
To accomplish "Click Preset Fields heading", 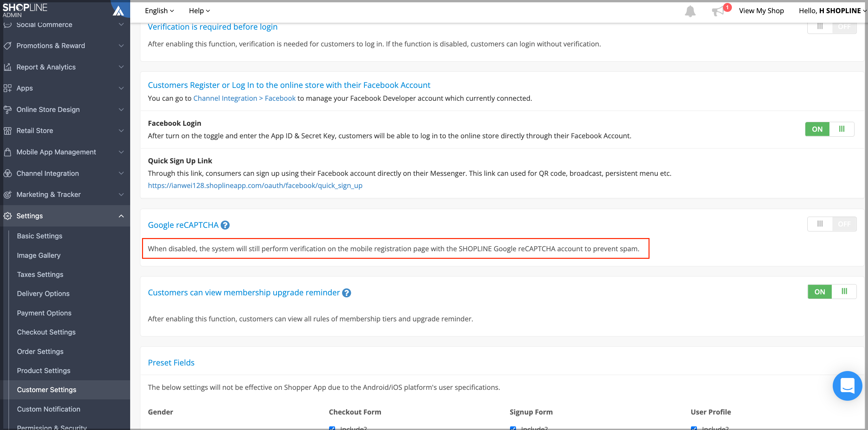I will tap(171, 363).
